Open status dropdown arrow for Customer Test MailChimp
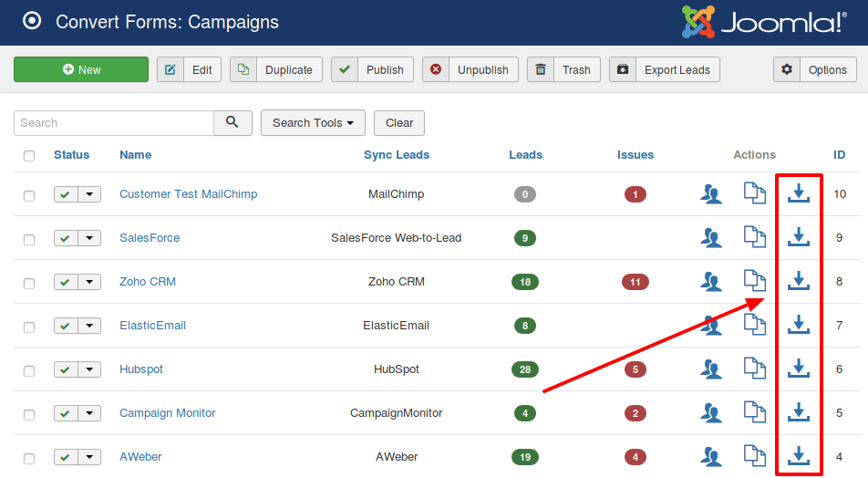868x478 pixels. pyautogui.click(x=89, y=194)
